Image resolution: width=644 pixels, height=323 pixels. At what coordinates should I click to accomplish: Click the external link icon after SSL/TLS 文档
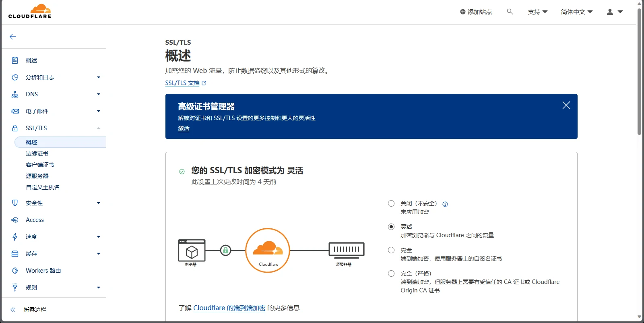click(204, 83)
